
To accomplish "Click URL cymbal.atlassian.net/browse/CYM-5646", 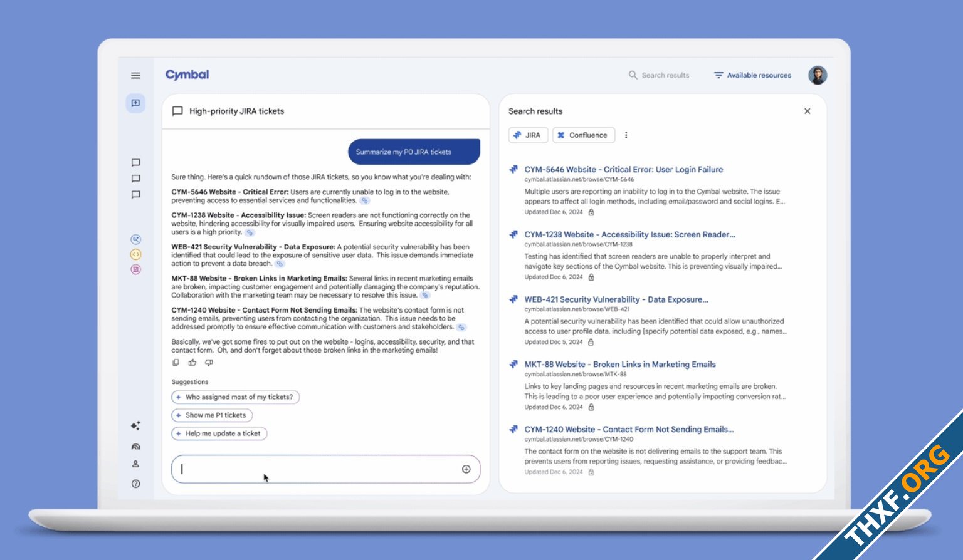I will [x=579, y=180].
